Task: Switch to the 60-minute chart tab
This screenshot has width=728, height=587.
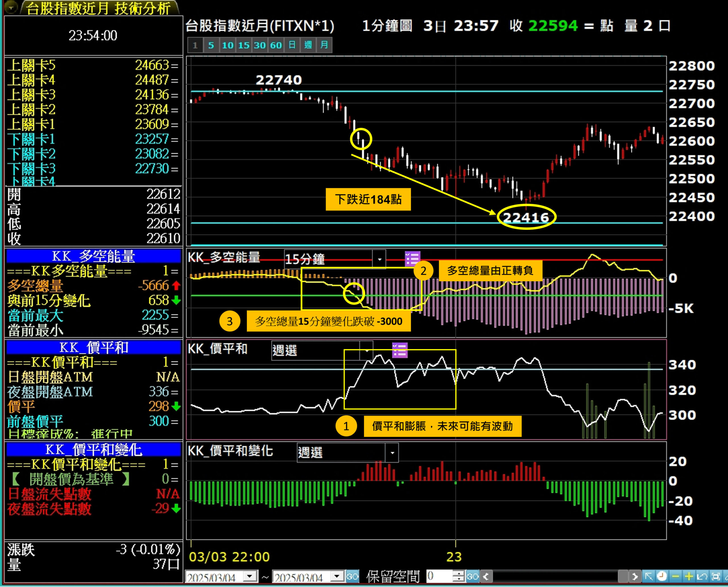Action: coord(276,45)
